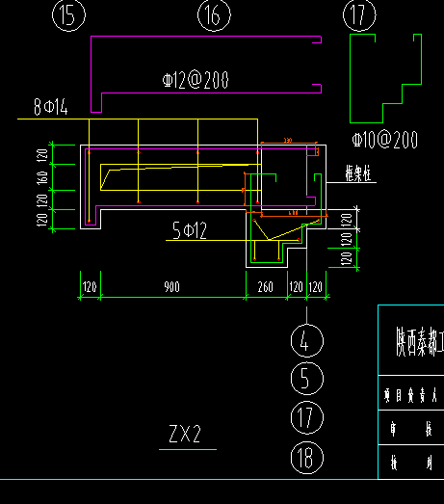Select the Φ10@200 stirrup annotation
This screenshot has height=504, width=444.
click(384, 140)
